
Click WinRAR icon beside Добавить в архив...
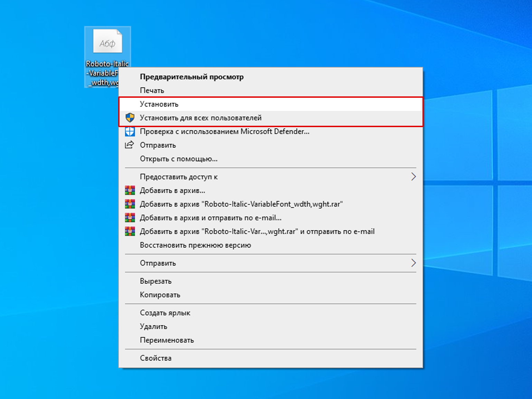[x=130, y=190]
